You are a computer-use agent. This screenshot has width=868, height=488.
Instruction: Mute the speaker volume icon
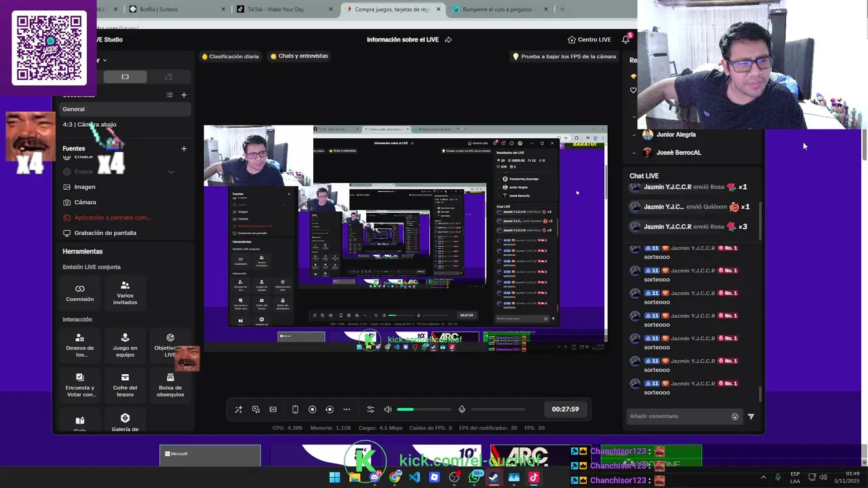point(388,409)
